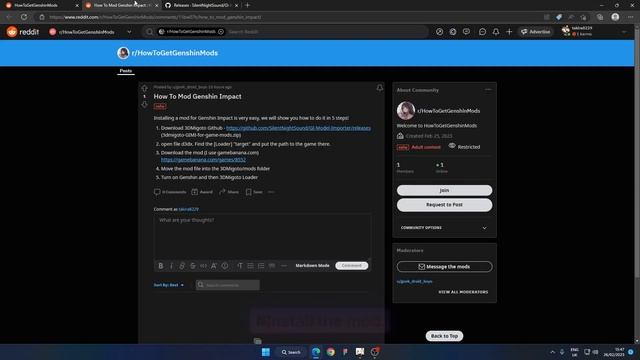This screenshot has width=640, height=360.
Task: Apply Bold in comment editor
Action: 161,266
